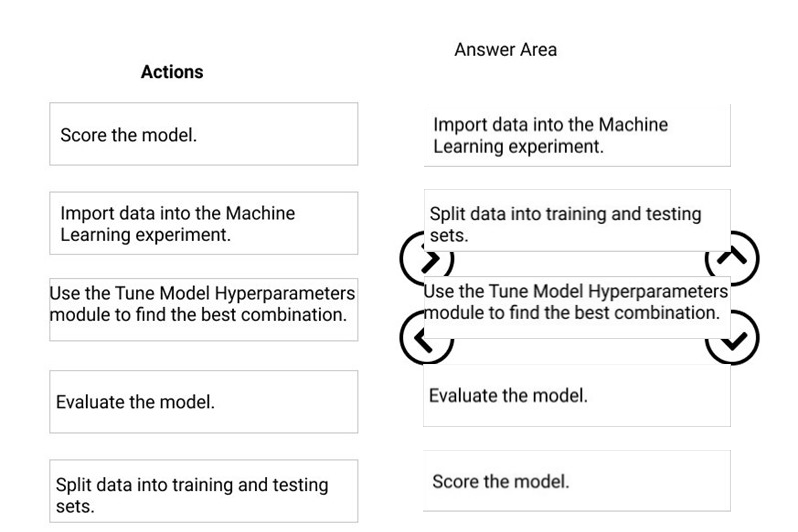
Task: Click the right arrow move-to-answer icon
Action: (x=426, y=259)
